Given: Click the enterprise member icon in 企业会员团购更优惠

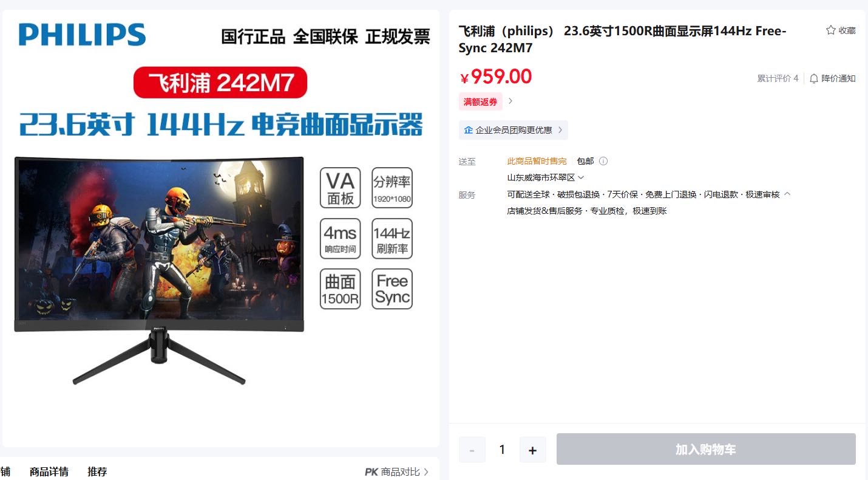Looking at the screenshot, I should [x=468, y=130].
